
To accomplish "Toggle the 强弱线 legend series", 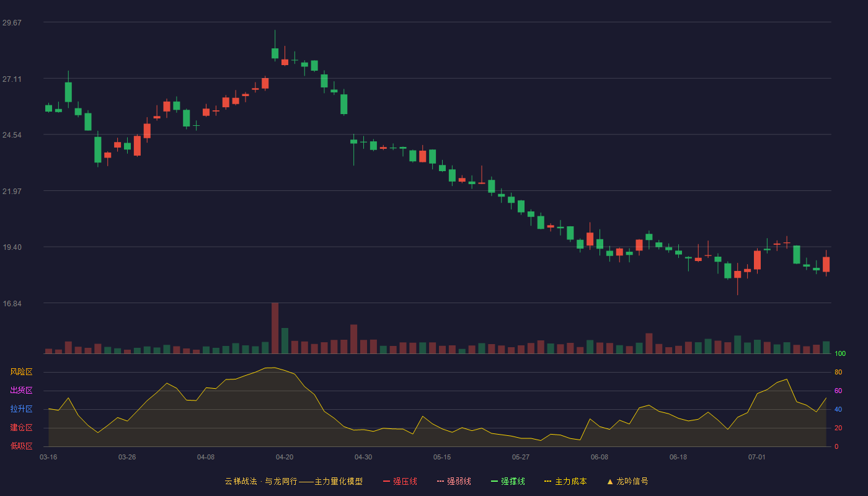I will click(x=454, y=481).
